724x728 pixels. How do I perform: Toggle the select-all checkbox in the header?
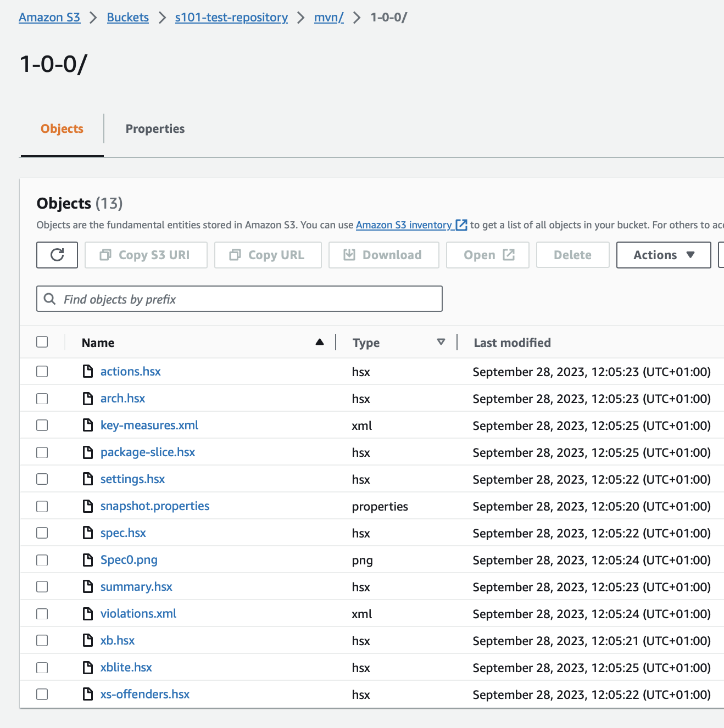click(x=42, y=342)
